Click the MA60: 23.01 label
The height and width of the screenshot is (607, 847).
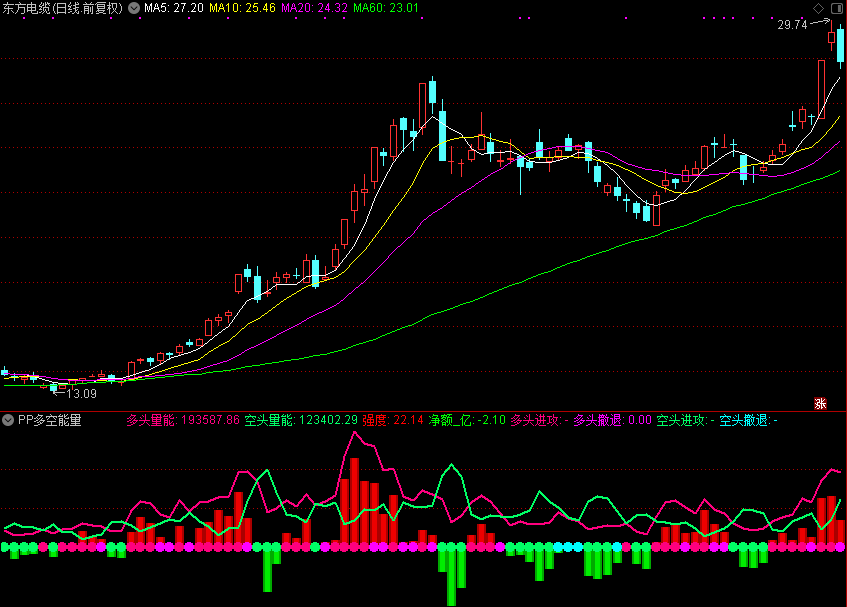(386, 8)
